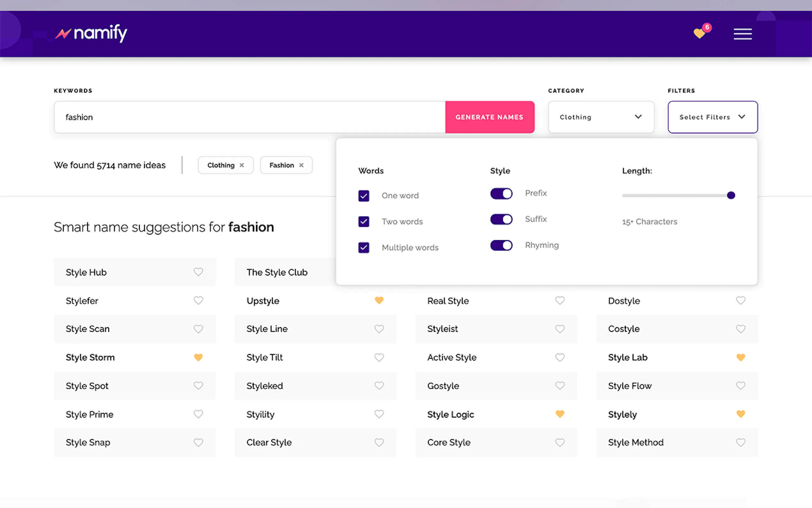The width and height of the screenshot is (812, 508).
Task: Click the Length slider handle
Action: (731, 195)
